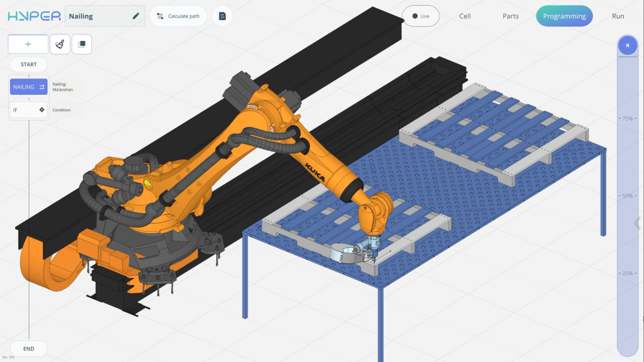
Task: Toggle the Live mode button
Action: 421,16
